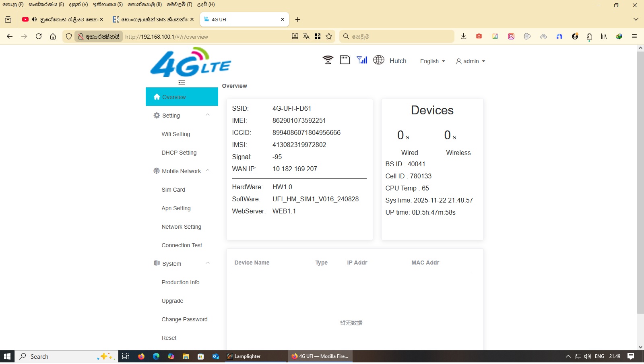Click the translate page icon in address bar
The image size is (644, 364).
306,36
